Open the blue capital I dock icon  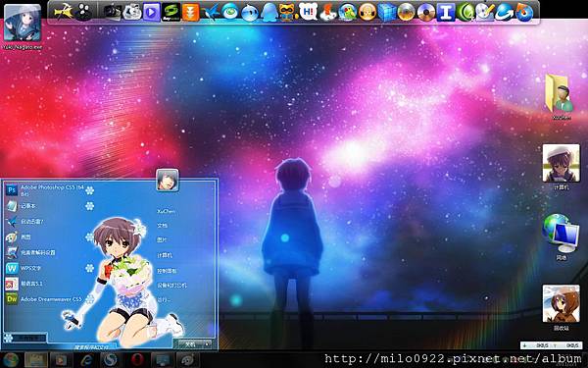coord(446,12)
